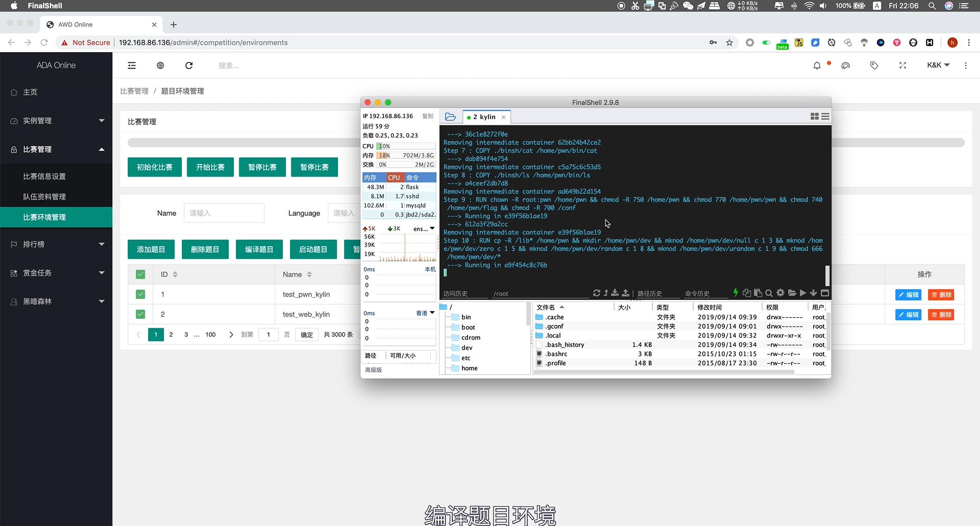The image size is (980, 526).
Task: Open notifications bell in admin header
Action: 817,65
